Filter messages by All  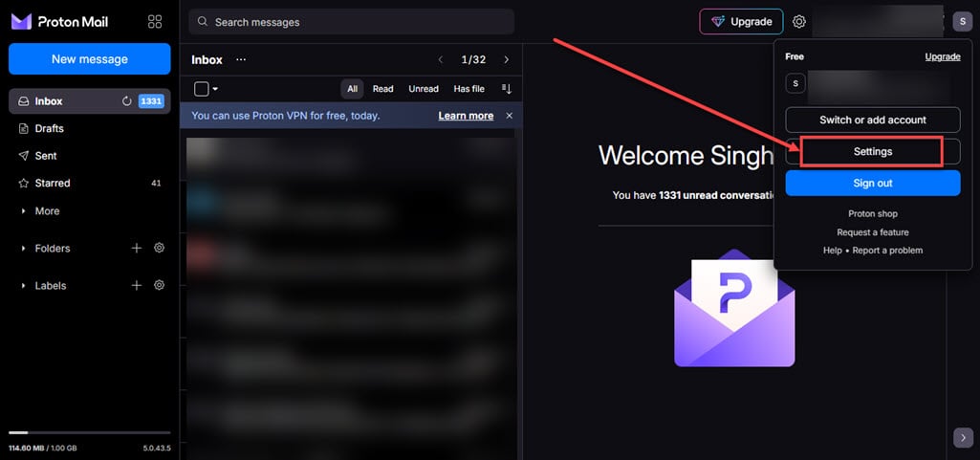tap(353, 89)
